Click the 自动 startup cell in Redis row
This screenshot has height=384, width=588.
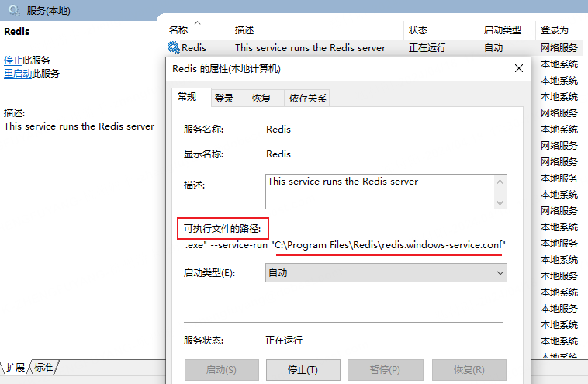pos(493,48)
